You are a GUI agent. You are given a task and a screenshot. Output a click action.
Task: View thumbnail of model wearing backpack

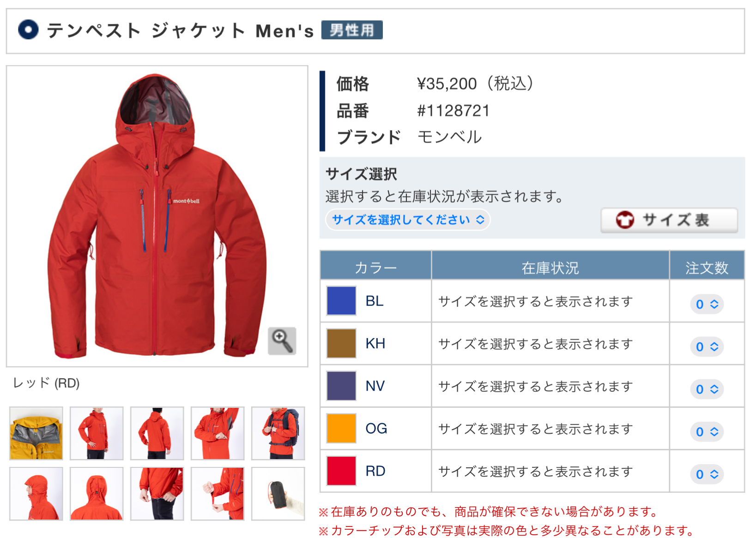coord(278,433)
